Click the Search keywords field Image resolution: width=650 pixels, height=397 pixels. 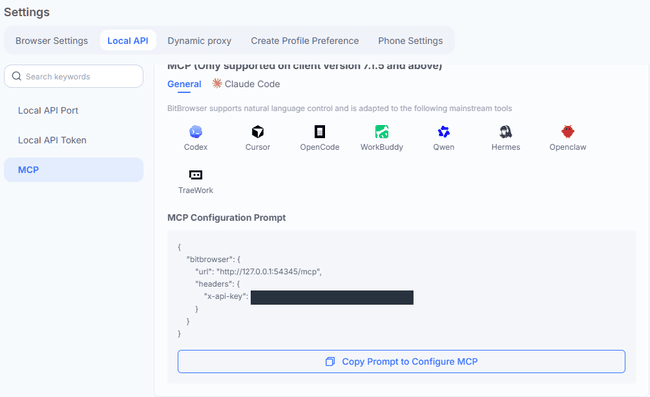(74, 76)
